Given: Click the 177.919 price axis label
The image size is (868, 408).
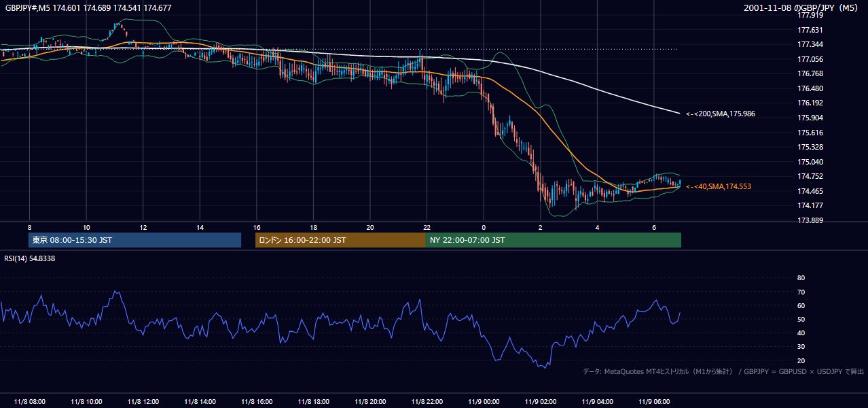Looking at the screenshot, I should [810, 15].
